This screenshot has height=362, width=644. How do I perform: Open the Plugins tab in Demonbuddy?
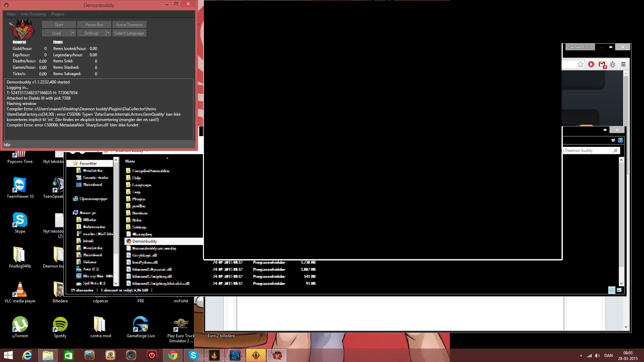click(58, 14)
